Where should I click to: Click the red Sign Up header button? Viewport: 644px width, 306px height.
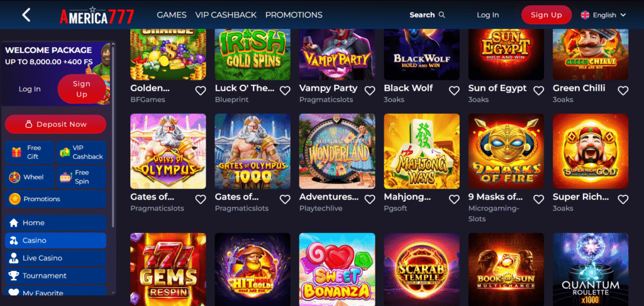[547, 15]
